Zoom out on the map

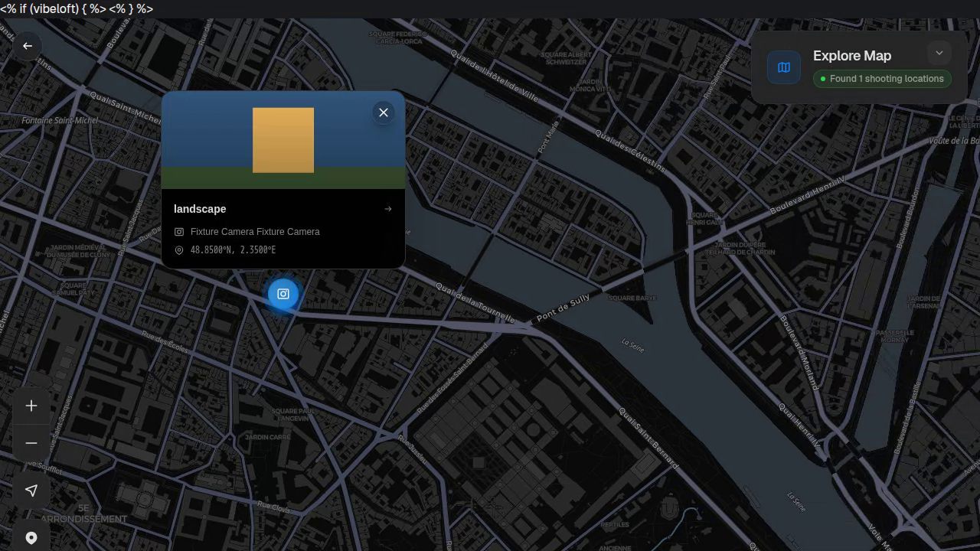point(31,443)
